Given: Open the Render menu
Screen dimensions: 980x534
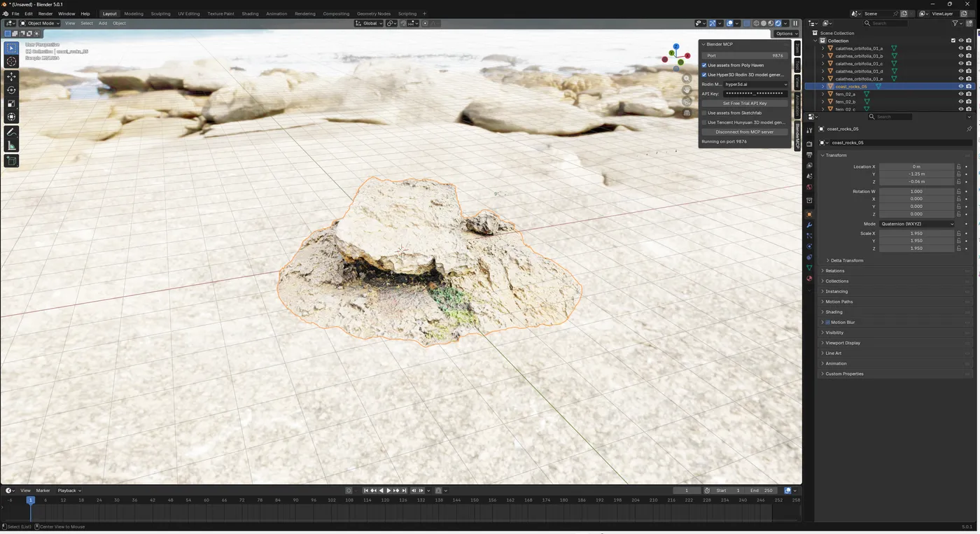Looking at the screenshot, I should pos(45,13).
